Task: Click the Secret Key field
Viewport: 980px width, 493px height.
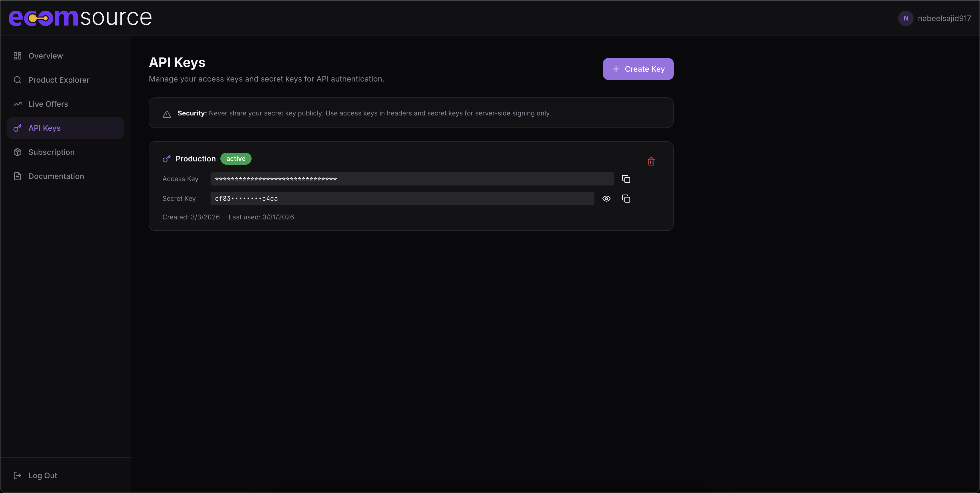Action: click(402, 199)
